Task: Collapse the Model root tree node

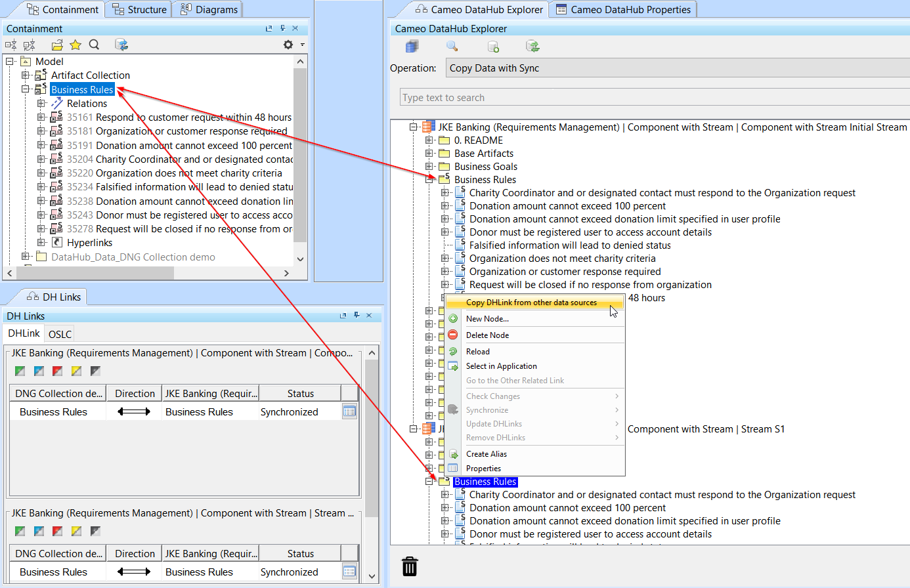Action: click(11, 61)
